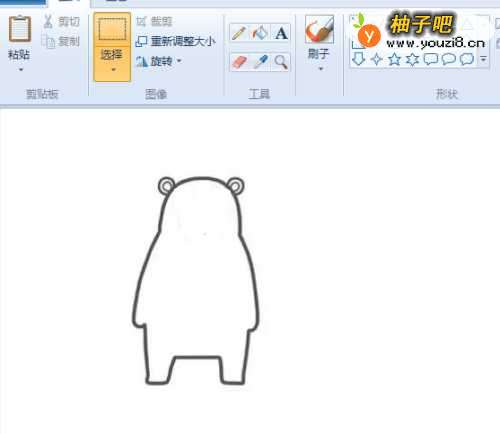
Task: Click the rectangular selection tool button
Action: 112,29
